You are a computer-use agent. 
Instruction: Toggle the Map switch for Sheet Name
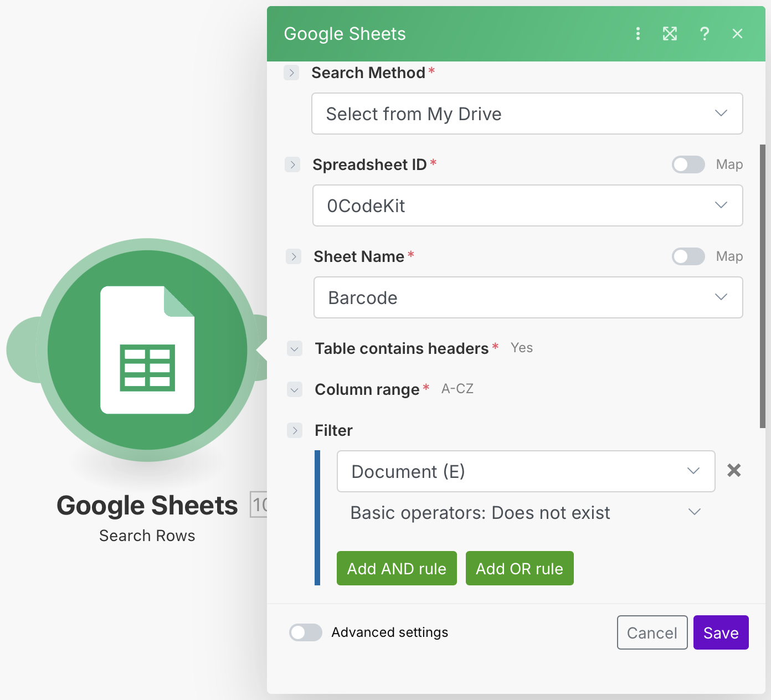tap(688, 256)
